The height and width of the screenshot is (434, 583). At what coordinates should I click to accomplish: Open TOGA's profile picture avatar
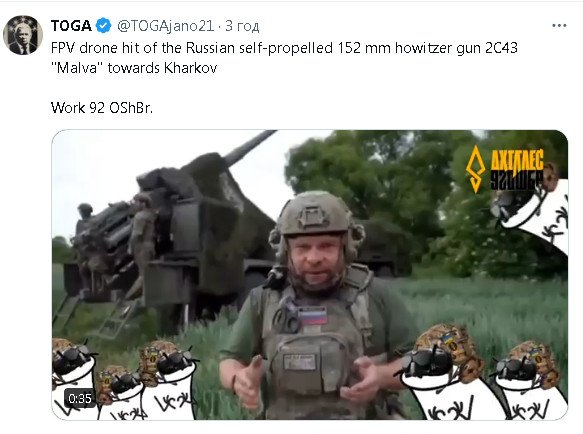pos(23,35)
